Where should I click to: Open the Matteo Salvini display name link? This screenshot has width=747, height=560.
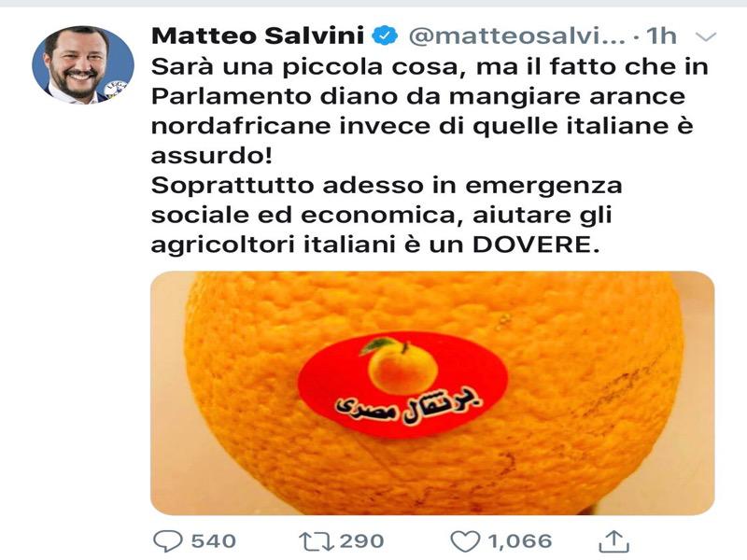(x=258, y=35)
